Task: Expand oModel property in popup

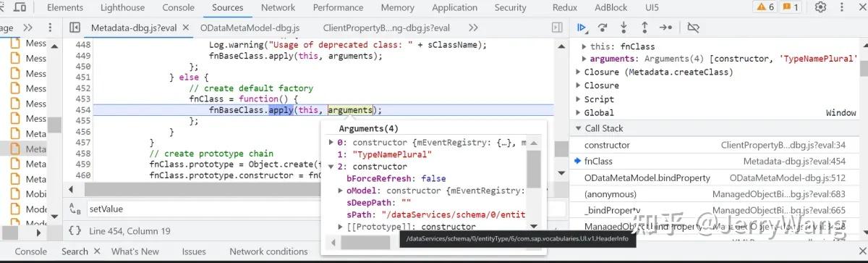Action: pos(341,191)
